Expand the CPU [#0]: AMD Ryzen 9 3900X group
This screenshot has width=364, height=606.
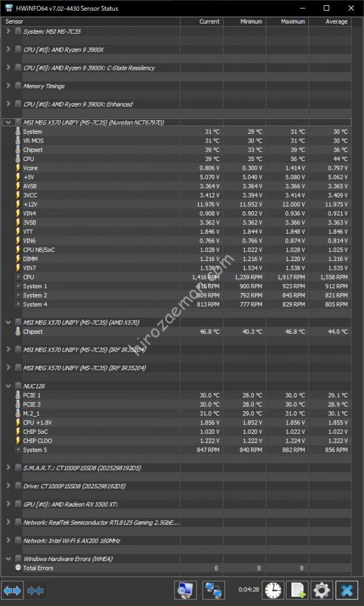click(x=8, y=49)
